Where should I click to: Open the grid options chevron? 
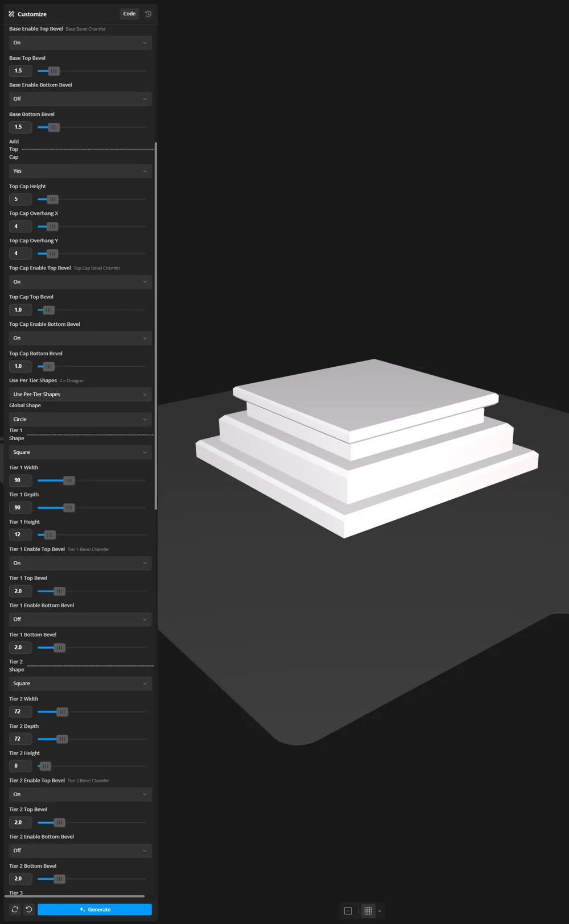380,911
